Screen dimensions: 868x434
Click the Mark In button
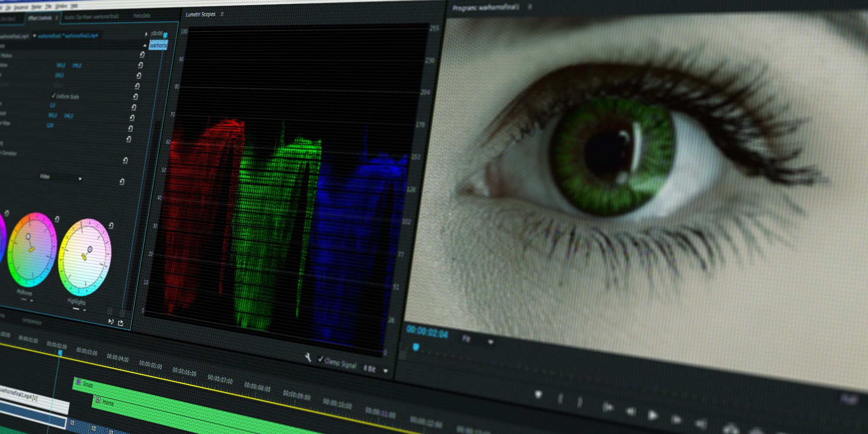[560, 398]
